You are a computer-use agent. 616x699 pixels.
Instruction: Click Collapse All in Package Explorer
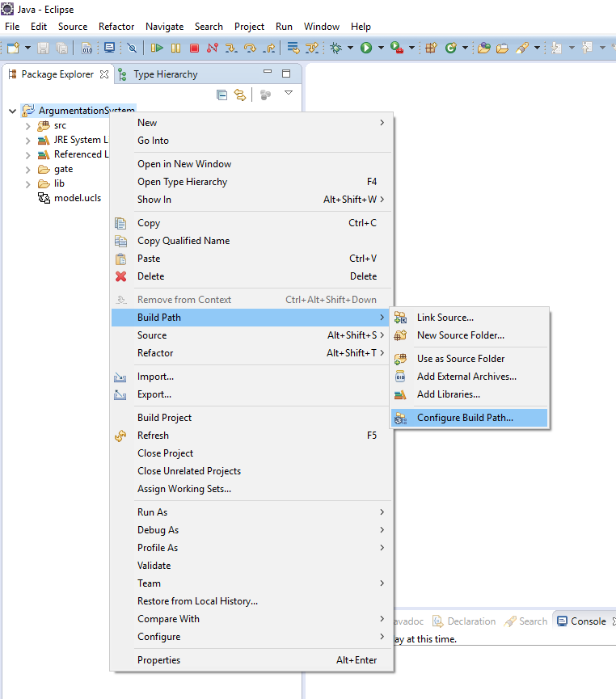(222, 95)
